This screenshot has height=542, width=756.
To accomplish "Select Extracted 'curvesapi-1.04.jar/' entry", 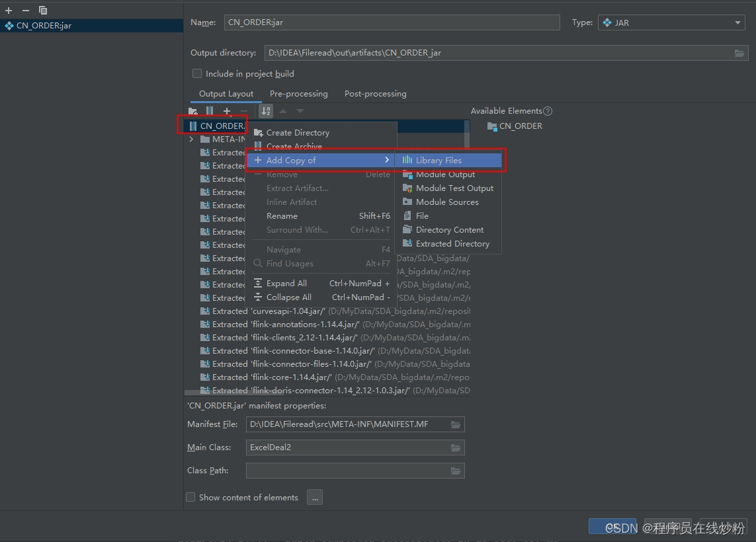I will click(334, 312).
